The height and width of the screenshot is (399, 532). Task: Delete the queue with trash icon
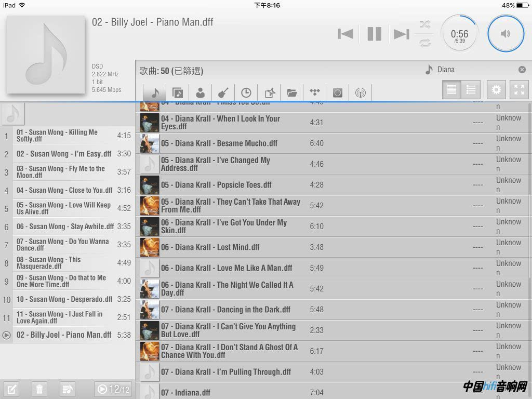pyautogui.click(x=39, y=389)
